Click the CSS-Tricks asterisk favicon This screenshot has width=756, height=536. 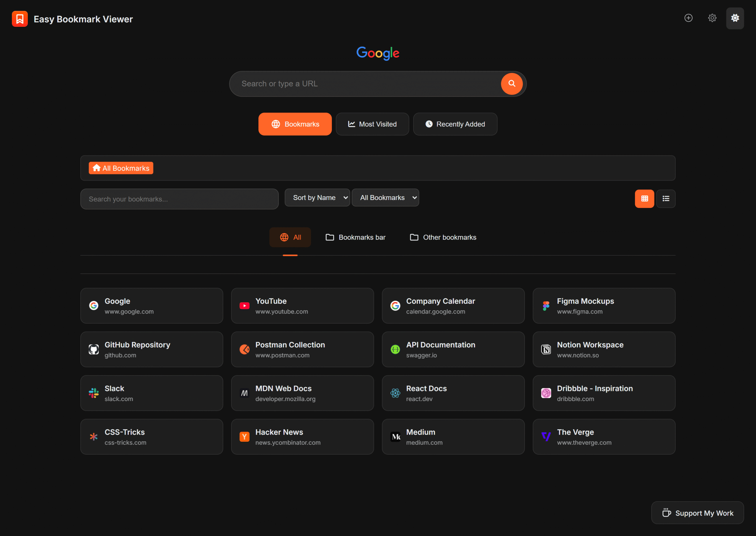coord(94,437)
